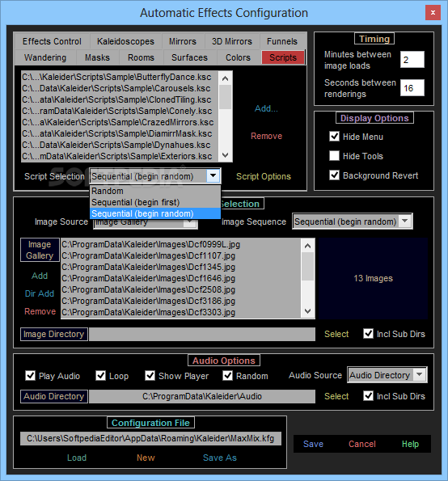The width and height of the screenshot is (448, 481).
Task: Choose Sequential (begin random) in open list
Action: [x=155, y=213]
